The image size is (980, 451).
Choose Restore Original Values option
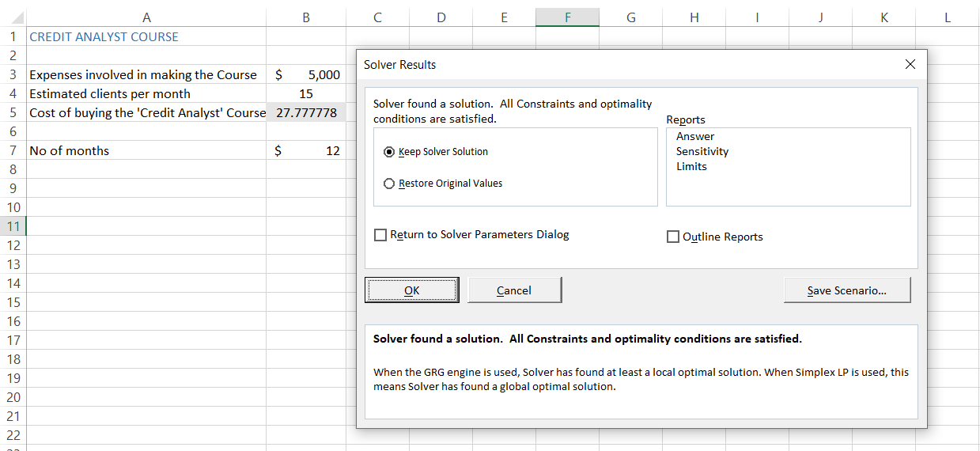click(389, 184)
